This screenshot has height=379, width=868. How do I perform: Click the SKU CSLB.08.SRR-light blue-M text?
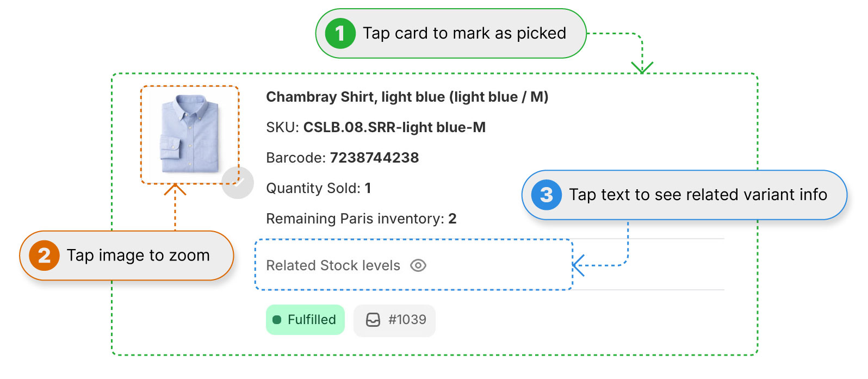(394, 127)
